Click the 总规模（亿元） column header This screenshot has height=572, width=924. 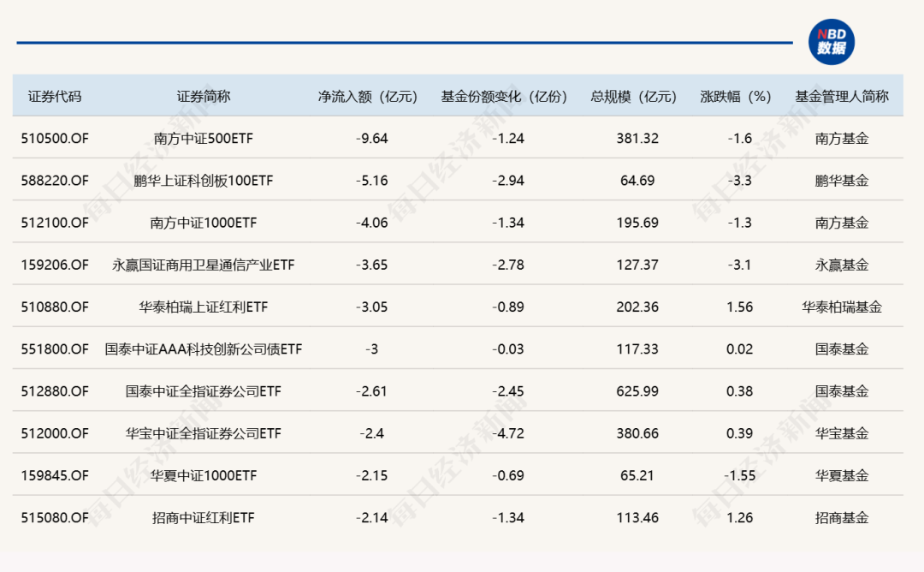pos(633,96)
